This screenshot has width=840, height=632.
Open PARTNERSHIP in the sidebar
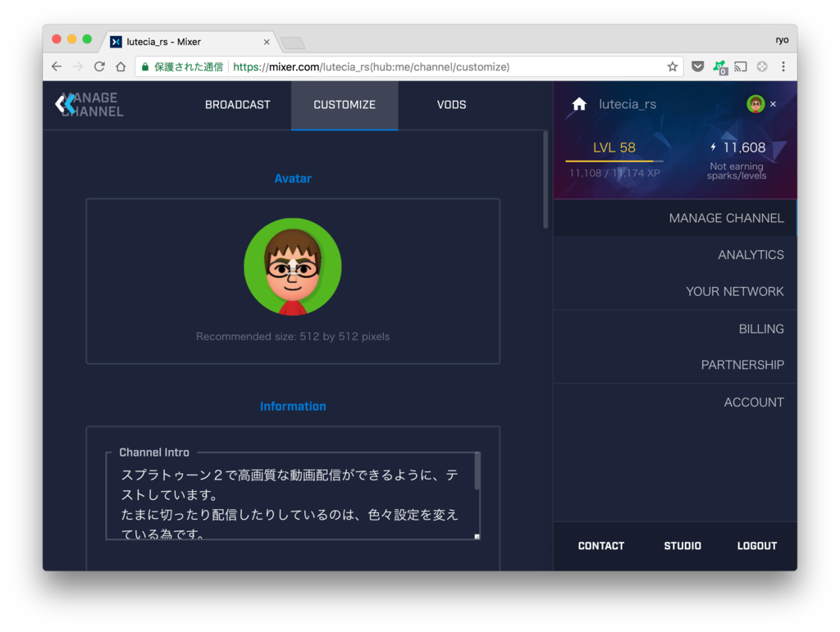pyautogui.click(x=675, y=365)
